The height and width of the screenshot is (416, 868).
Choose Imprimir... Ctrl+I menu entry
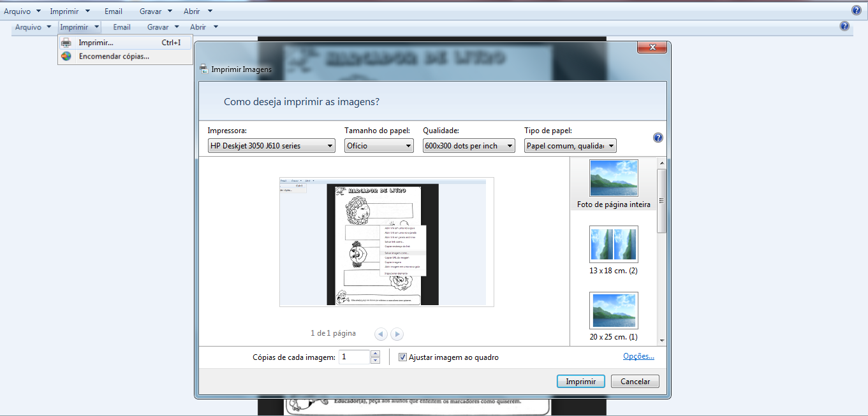tap(125, 43)
